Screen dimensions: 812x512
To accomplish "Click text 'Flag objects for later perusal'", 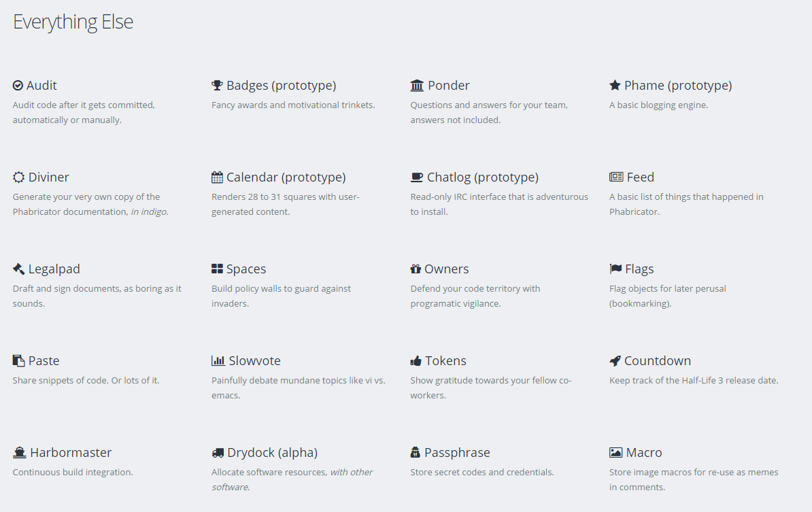I will (668, 288).
